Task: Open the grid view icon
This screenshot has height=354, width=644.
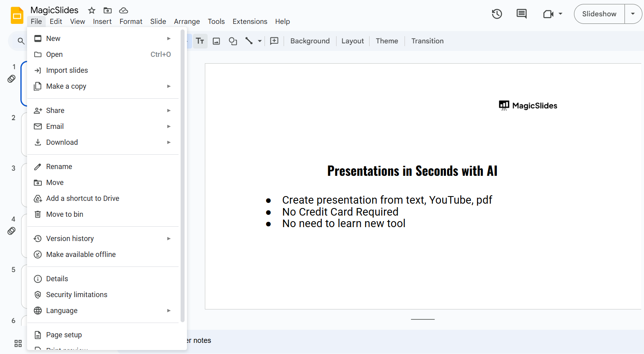Action: click(x=18, y=343)
